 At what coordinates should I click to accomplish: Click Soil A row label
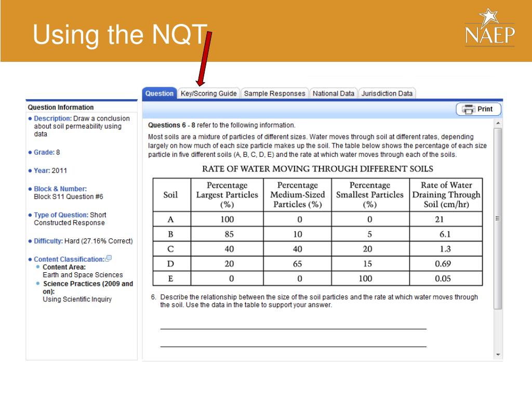click(x=170, y=220)
